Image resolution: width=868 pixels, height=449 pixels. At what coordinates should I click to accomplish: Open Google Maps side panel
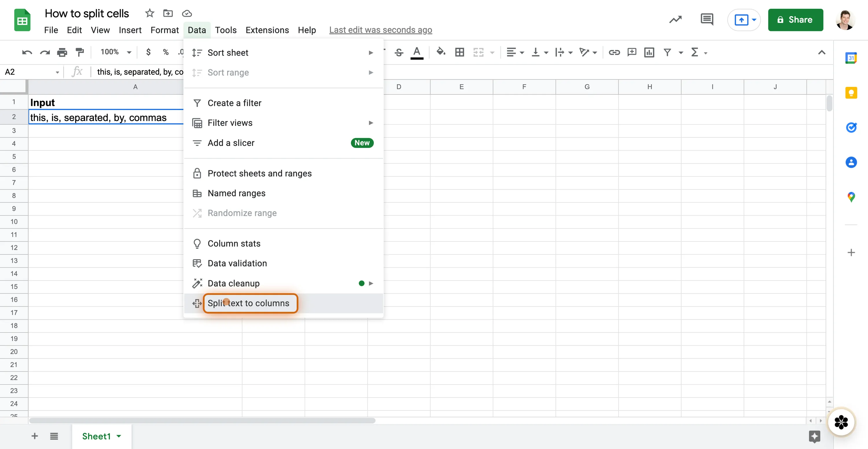click(x=851, y=197)
